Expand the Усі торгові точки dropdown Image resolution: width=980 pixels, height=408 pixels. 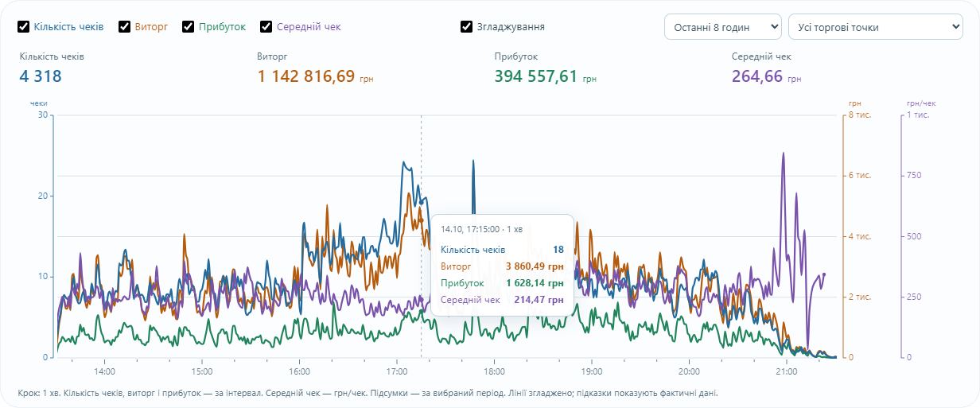pyautogui.click(x=876, y=27)
